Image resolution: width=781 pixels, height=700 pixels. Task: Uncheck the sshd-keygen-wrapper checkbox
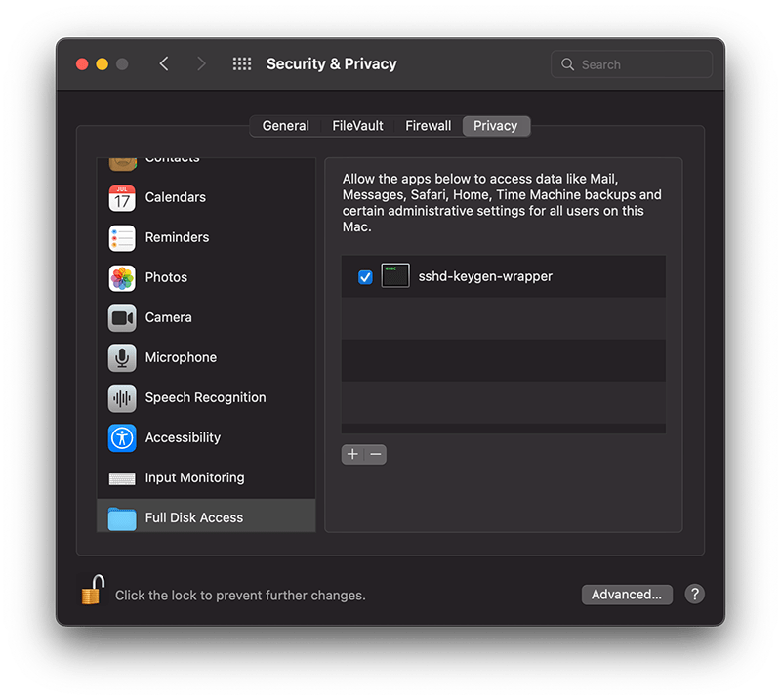pos(365,277)
